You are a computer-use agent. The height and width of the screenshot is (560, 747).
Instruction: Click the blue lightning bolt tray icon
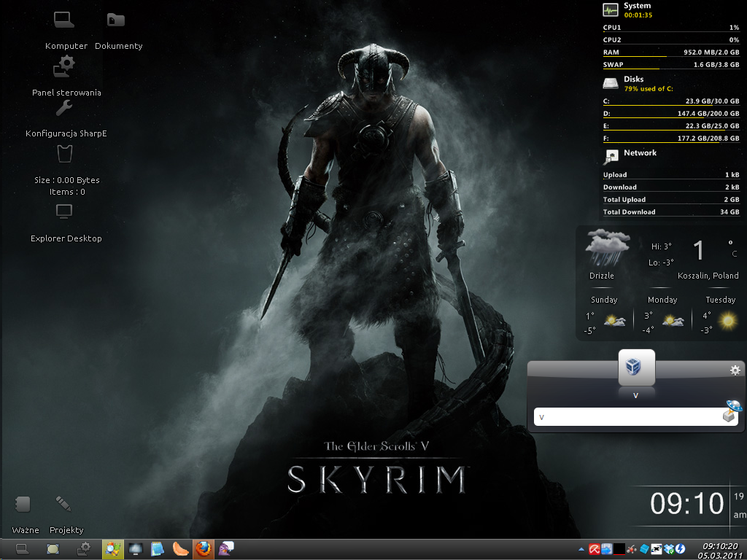coord(681,550)
